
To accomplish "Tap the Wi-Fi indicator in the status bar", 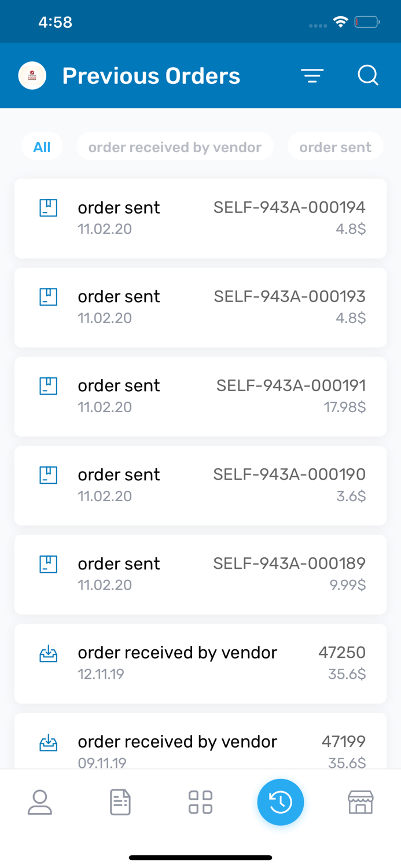I will click(x=340, y=21).
